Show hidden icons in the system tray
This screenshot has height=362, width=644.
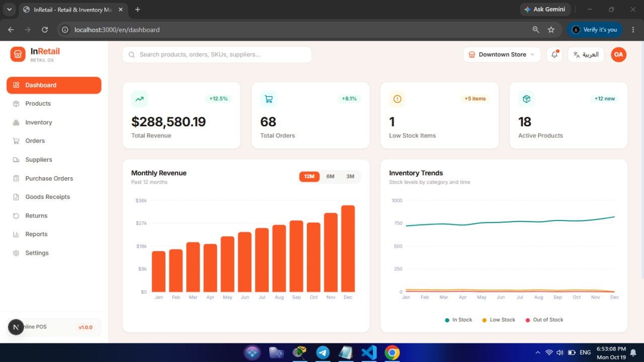[537, 352]
